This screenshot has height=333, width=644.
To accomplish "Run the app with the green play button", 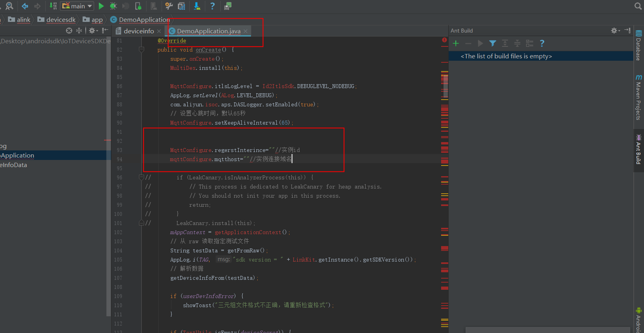I will click(101, 6).
